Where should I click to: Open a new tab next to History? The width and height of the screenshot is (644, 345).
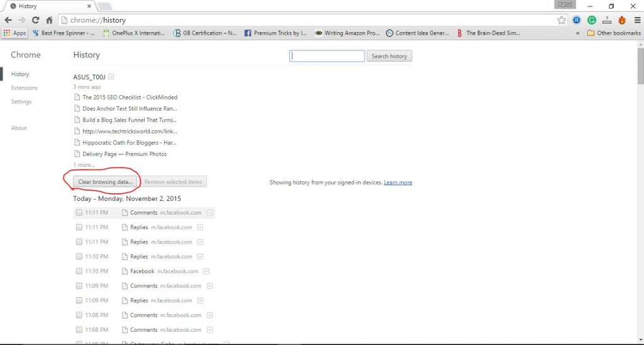click(x=104, y=6)
